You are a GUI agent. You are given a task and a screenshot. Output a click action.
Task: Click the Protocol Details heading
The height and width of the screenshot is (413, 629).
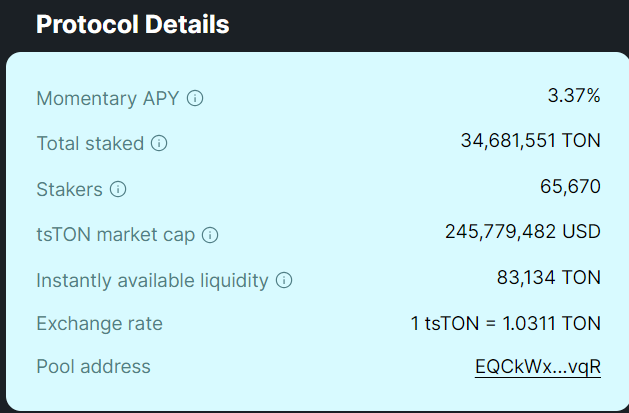[133, 24]
